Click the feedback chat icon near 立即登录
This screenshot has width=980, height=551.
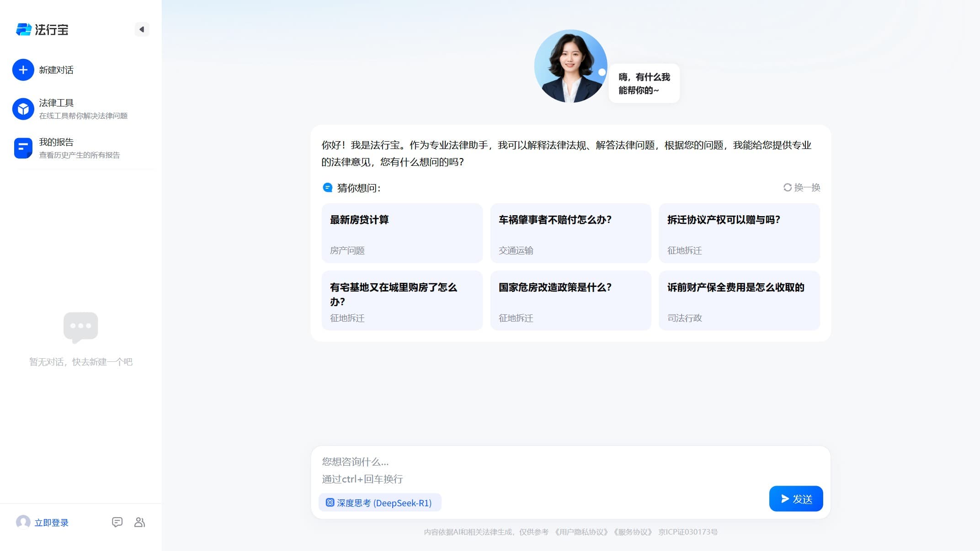click(x=118, y=522)
